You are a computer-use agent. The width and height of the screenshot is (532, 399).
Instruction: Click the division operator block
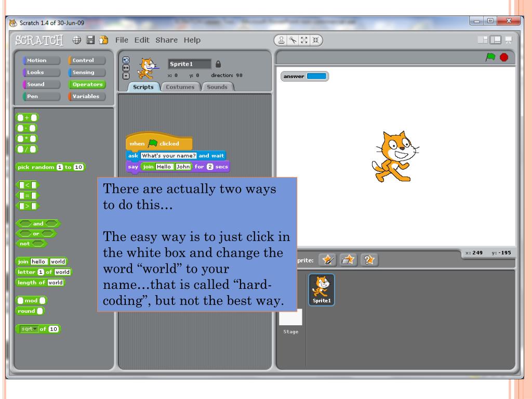click(x=26, y=149)
